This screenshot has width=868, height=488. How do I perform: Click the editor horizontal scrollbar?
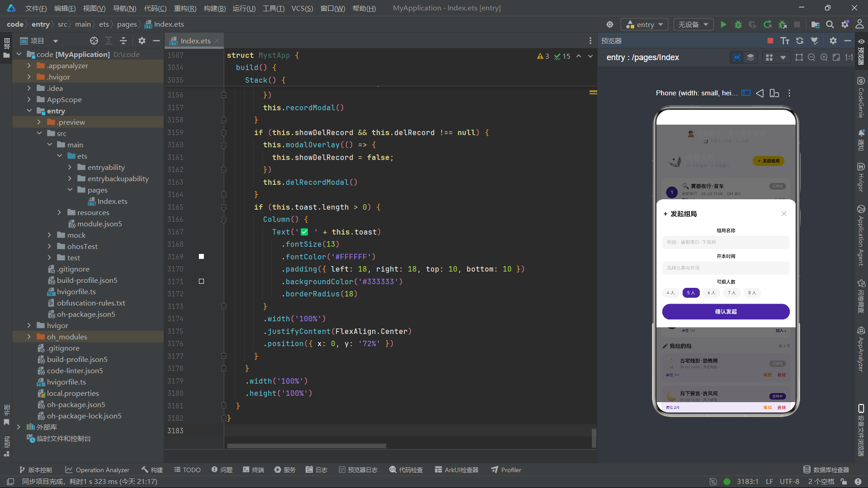(x=307, y=446)
